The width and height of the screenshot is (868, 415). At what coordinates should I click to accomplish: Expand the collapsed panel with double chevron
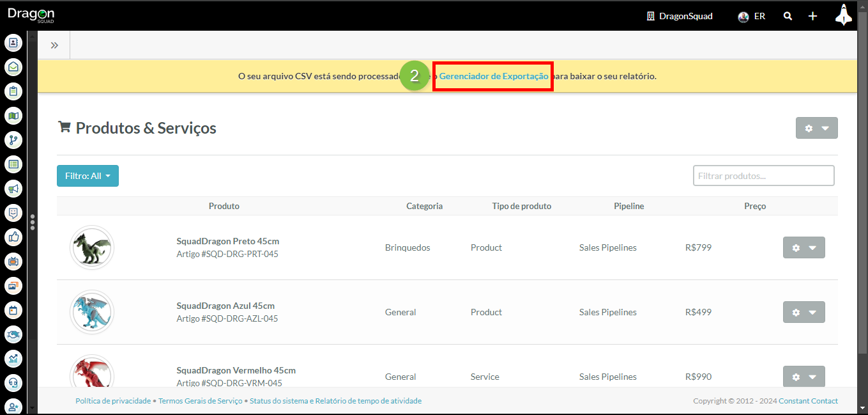(54, 45)
